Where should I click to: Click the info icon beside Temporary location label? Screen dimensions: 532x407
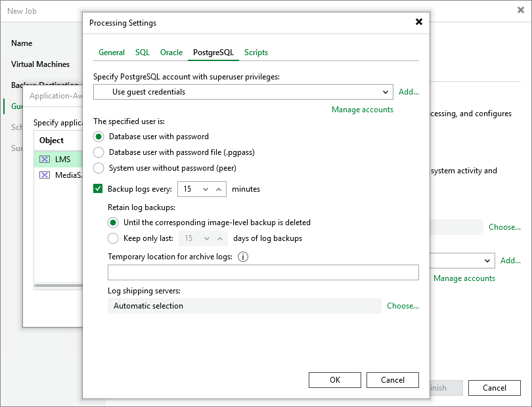[x=243, y=257]
